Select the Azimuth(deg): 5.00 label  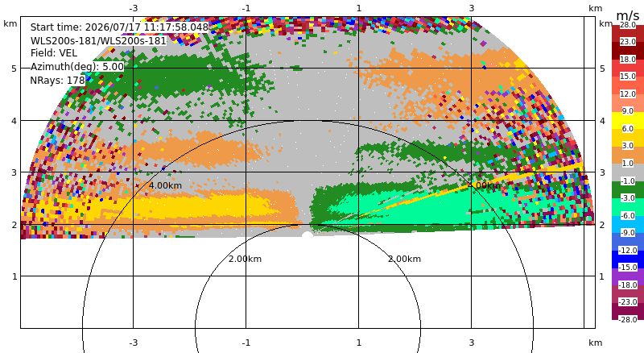(x=77, y=67)
